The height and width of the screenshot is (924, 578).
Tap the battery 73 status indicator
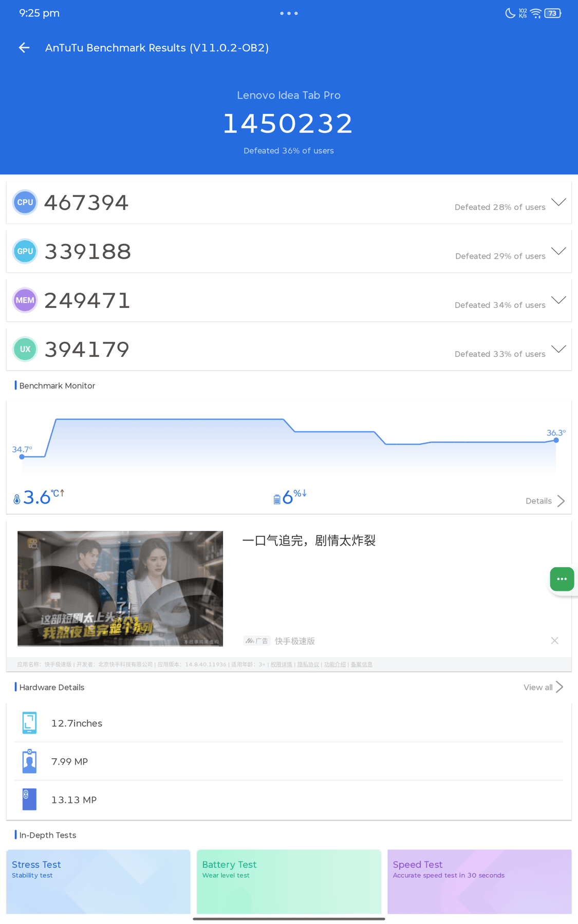click(553, 13)
